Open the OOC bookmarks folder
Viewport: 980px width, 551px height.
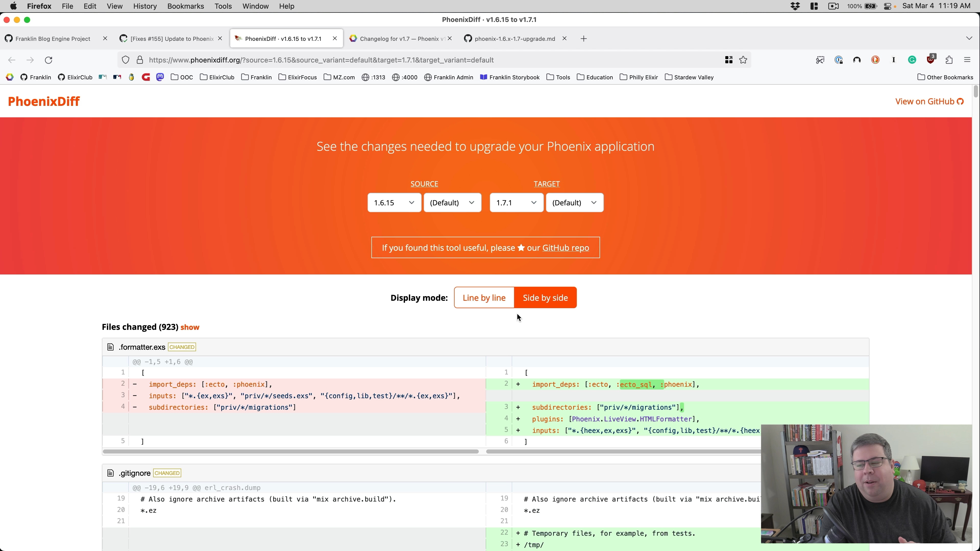click(x=182, y=77)
